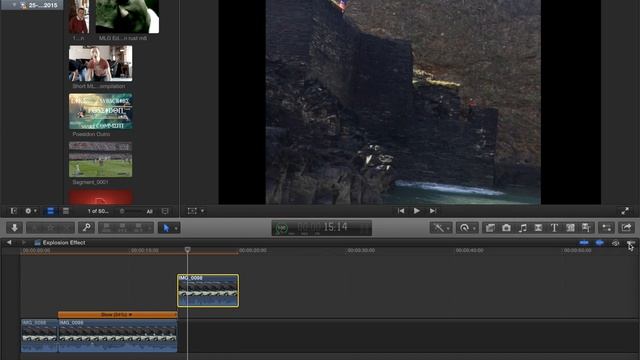Select the first short IMG_0008 storyline clip
640x360 pixels.
(x=39, y=336)
